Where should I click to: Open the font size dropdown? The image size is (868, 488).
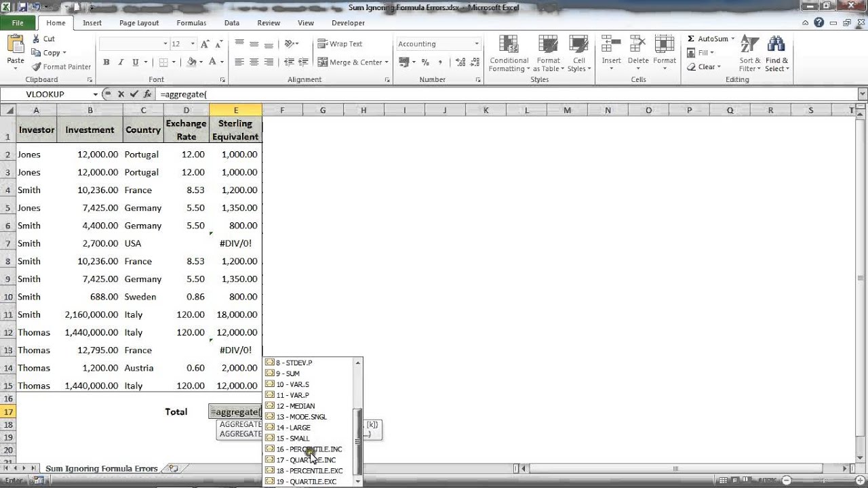click(193, 43)
